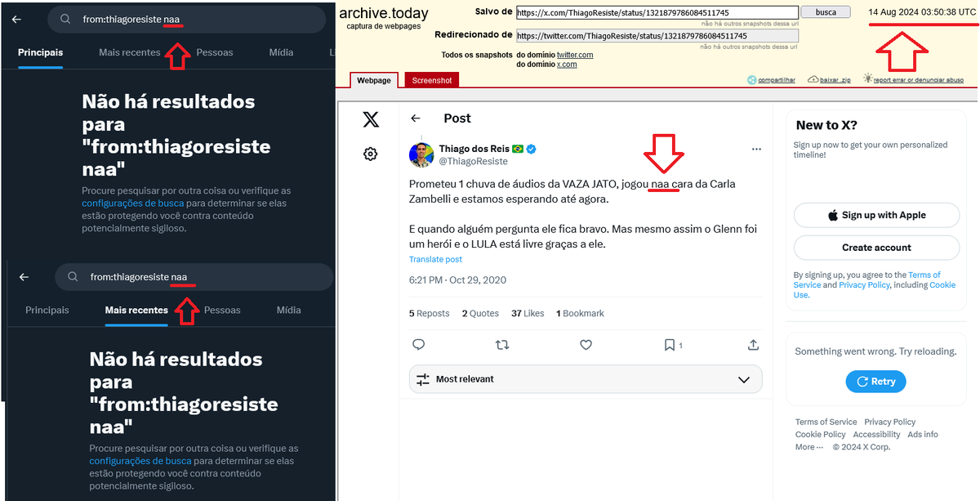Click footer Cookie Policy link
980x501 pixels.
click(821, 435)
